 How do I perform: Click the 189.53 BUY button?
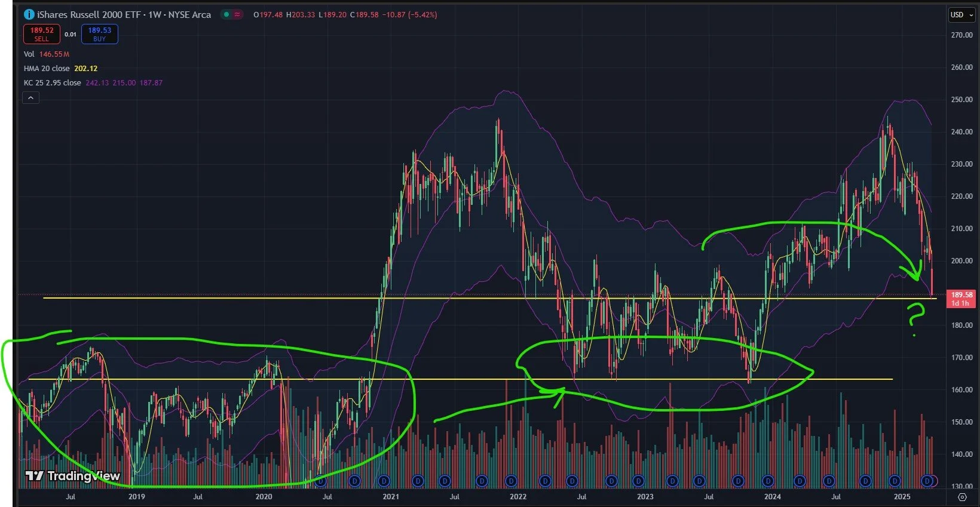[x=100, y=34]
